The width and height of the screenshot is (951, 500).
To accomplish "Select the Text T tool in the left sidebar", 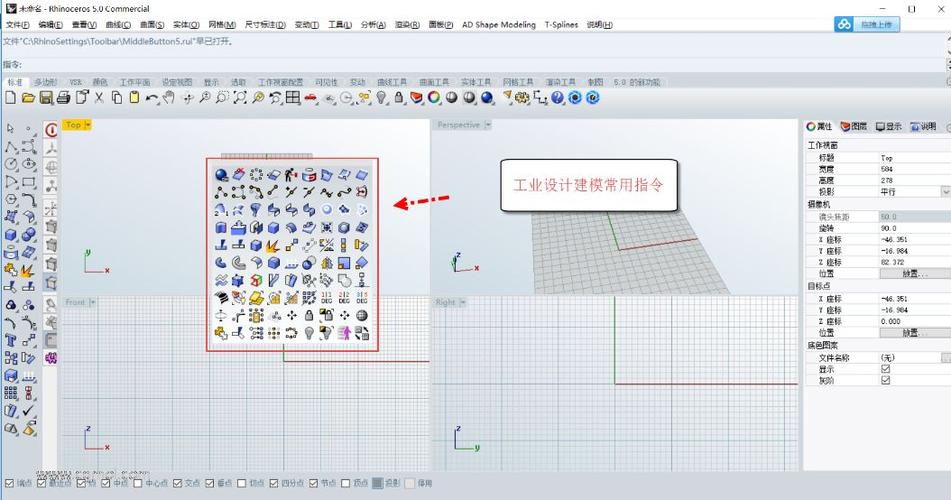I will tap(10, 340).
